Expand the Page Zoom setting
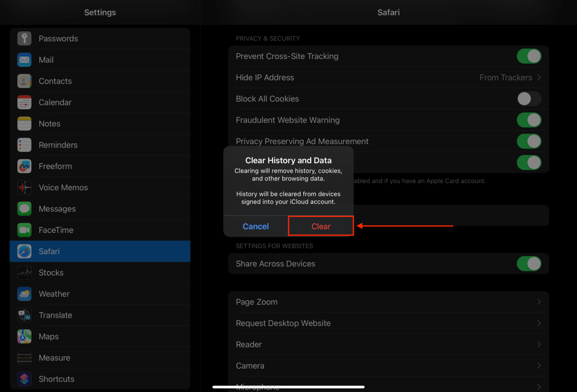This screenshot has height=392, width=577. pos(388,302)
